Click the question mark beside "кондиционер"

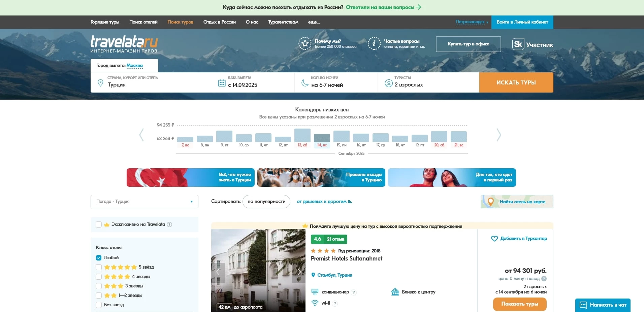[353, 292]
